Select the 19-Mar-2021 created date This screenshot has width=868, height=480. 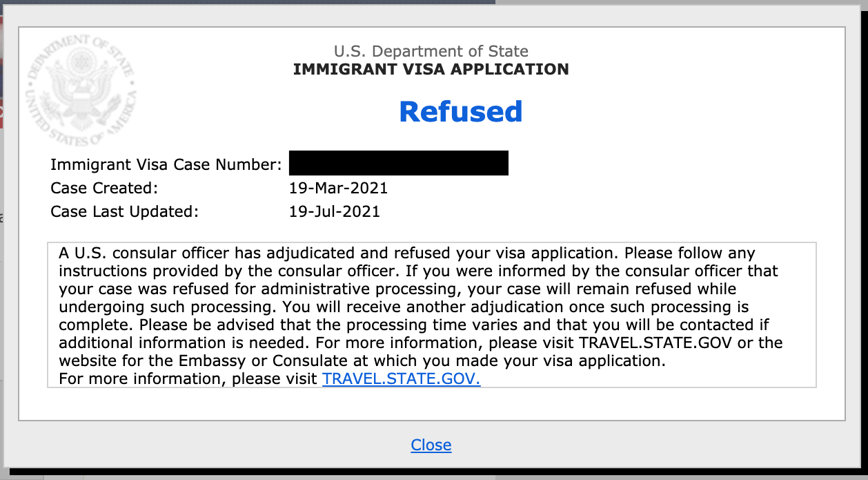338,188
